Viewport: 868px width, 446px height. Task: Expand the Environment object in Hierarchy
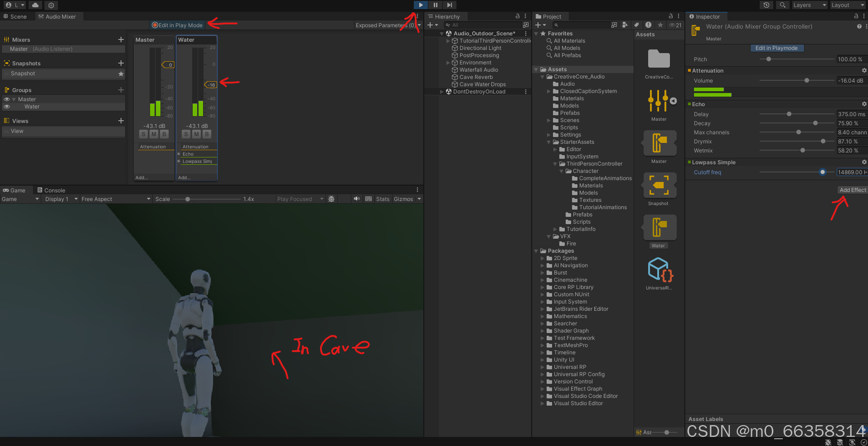coord(448,63)
